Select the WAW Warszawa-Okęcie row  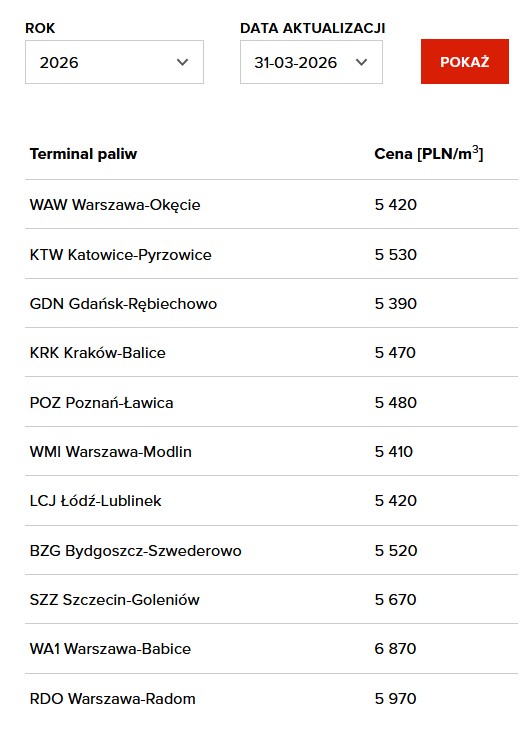271,205
